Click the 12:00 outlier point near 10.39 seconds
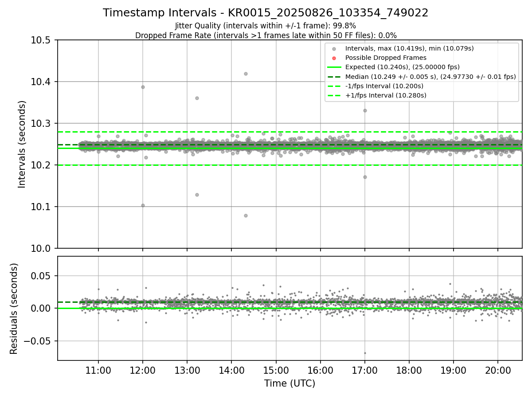532x399 pixels. click(x=143, y=87)
